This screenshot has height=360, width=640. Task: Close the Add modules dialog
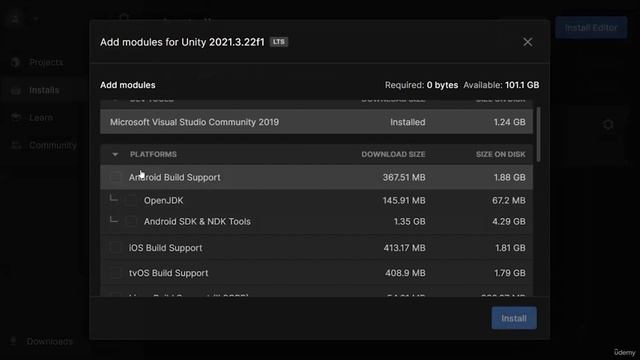point(528,42)
